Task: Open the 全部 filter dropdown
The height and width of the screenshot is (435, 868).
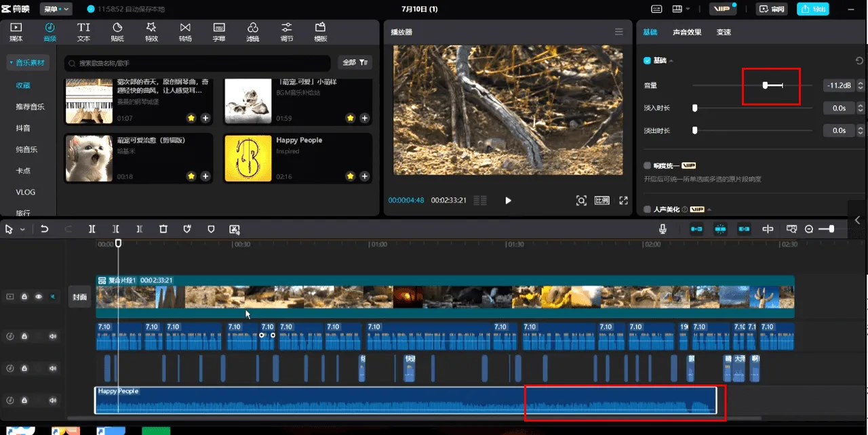Action: [x=355, y=62]
